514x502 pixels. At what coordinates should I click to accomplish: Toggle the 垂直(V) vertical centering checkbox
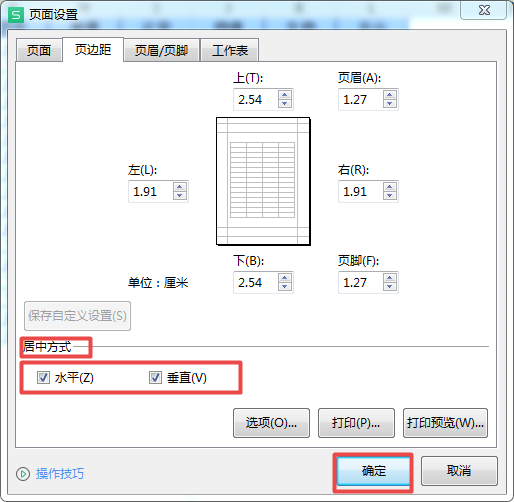[155, 378]
